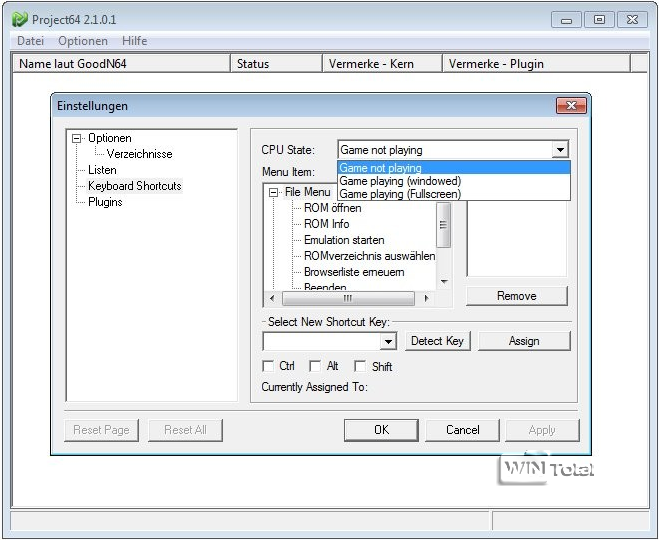659x540 pixels.
Task: Click the Apply button
Action: [x=542, y=430]
